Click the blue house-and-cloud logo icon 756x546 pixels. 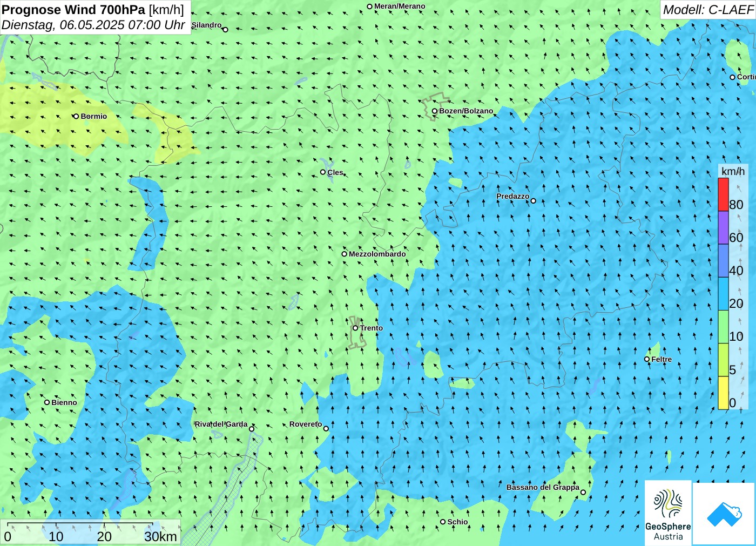724,514
